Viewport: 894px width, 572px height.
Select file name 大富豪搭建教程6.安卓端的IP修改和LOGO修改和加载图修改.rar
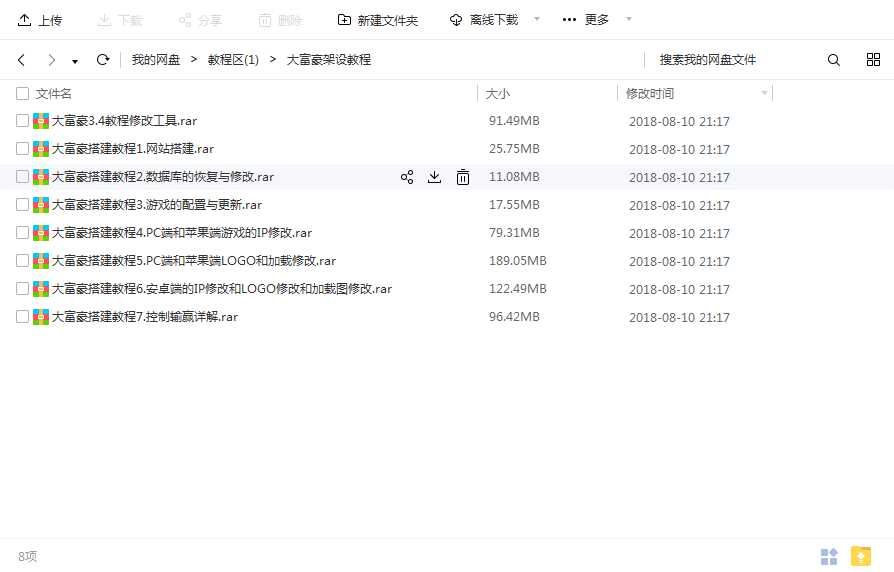tap(222, 289)
